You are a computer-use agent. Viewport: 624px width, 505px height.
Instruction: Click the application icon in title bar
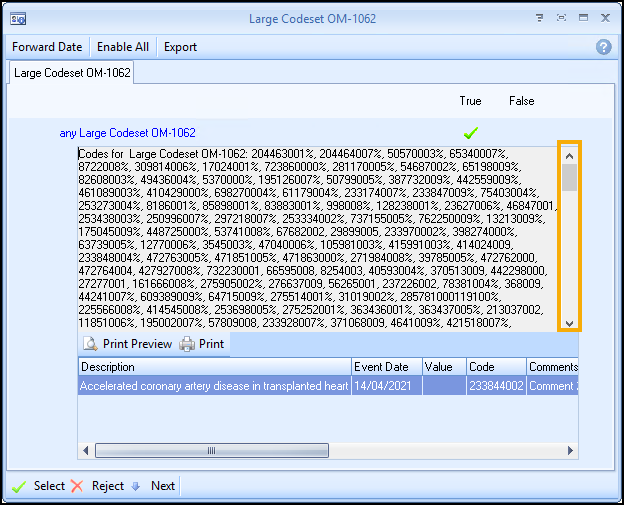[x=19, y=18]
